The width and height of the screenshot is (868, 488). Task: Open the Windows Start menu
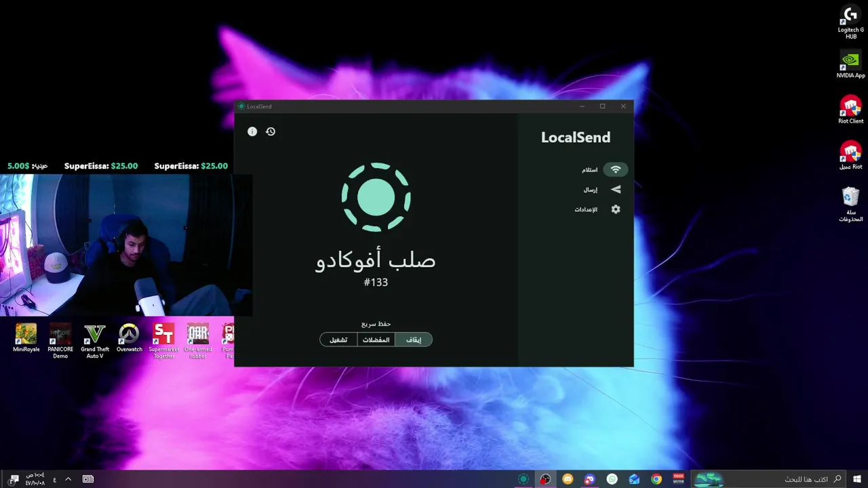[x=857, y=479]
